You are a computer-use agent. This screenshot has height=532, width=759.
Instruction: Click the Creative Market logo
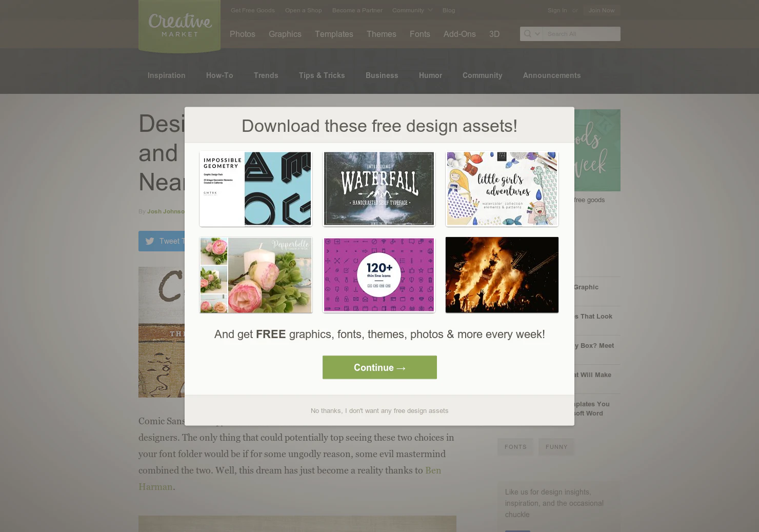pos(179,26)
